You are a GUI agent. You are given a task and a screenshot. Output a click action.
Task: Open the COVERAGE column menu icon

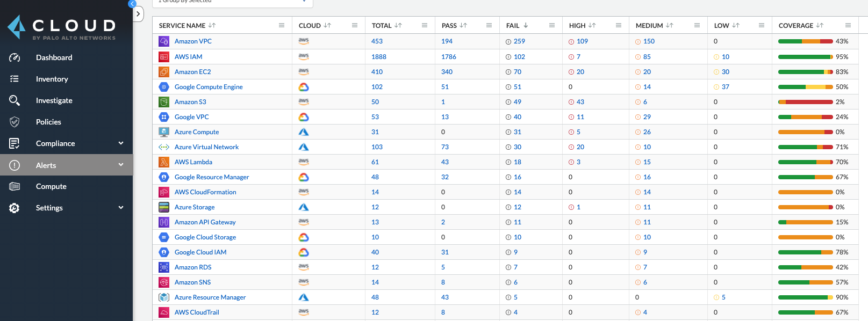point(848,25)
